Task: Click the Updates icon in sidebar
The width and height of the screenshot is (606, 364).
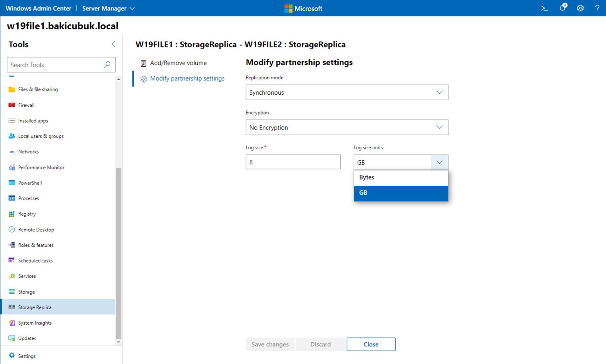Action: click(x=12, y=338)
